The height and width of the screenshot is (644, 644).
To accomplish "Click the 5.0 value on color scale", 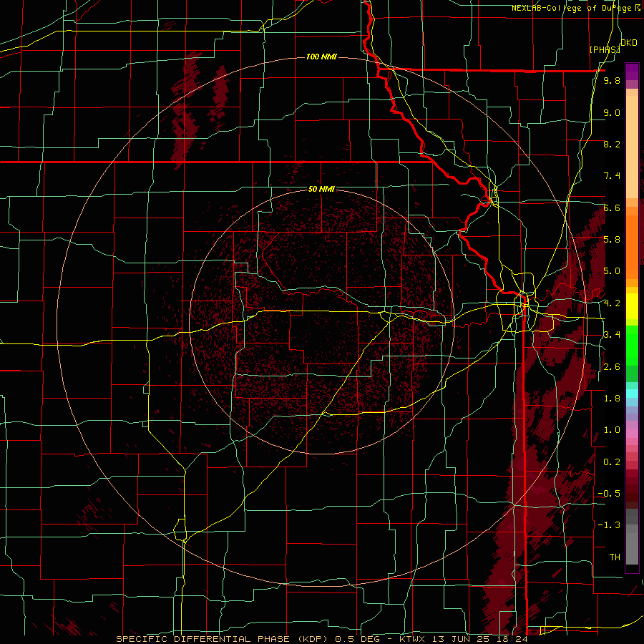I will [612, 271].
